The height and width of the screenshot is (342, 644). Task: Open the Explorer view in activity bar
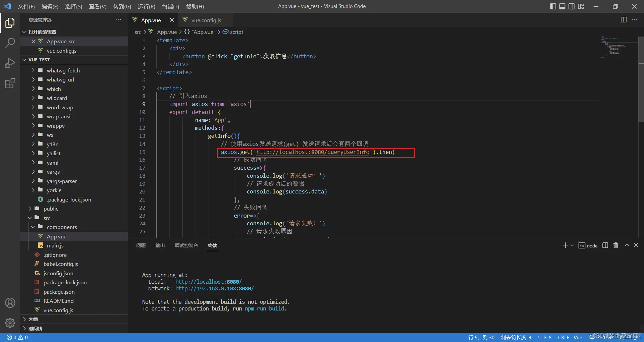point(10,23)
